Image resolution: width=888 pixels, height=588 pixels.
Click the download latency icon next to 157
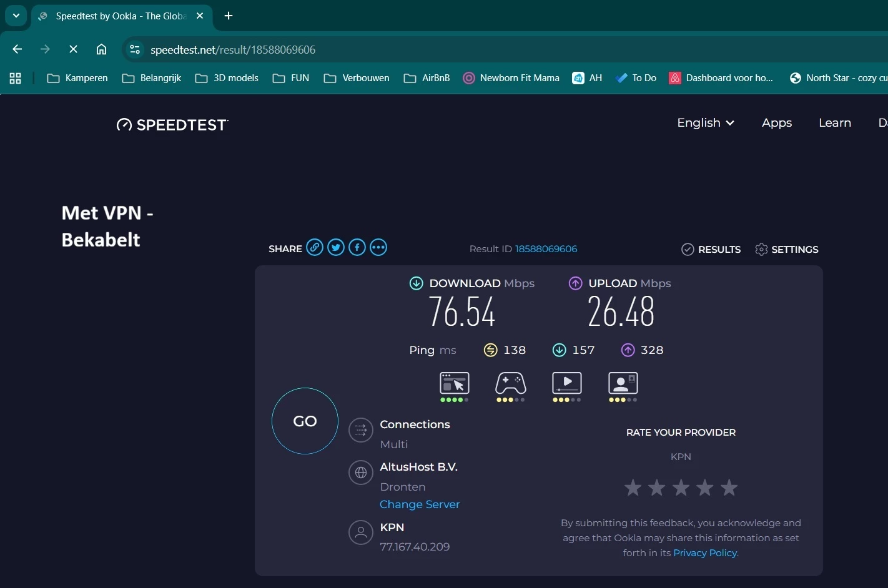click(x=560, y=350)
